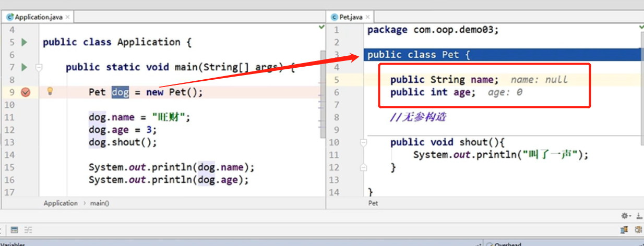Click 'public int age;' declaration in Pet.java
644x246 pixels.
[x=433, y=92]
